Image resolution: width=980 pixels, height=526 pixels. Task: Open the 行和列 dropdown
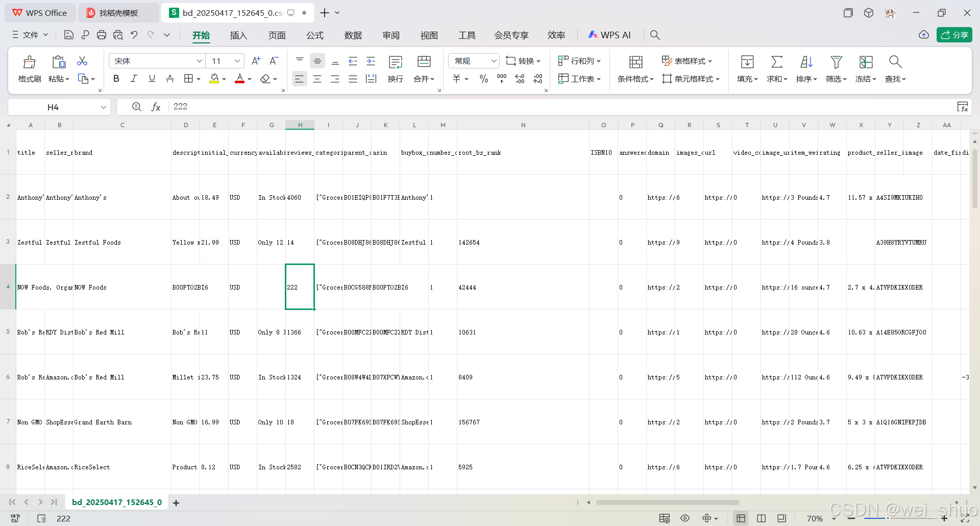(579, 61)
